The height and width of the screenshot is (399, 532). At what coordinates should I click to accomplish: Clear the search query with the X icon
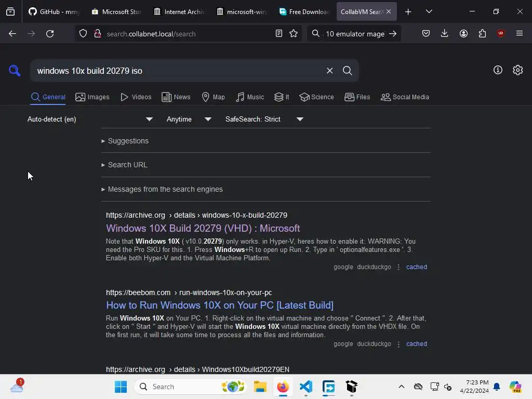tap(329, 71)
